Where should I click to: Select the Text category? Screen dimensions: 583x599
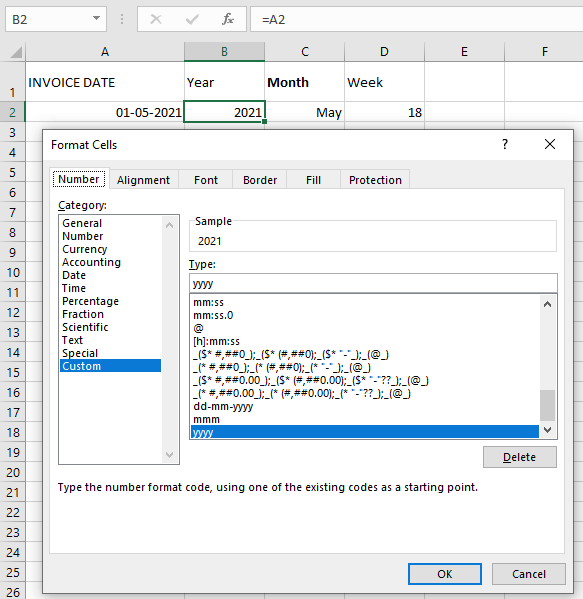[x=110, y=340]
